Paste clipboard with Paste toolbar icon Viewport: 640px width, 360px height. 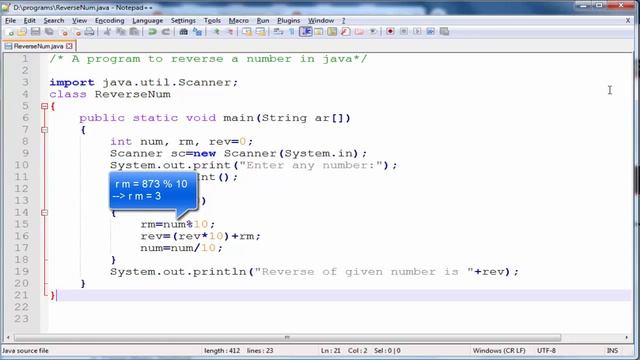(x=134, y=32)
